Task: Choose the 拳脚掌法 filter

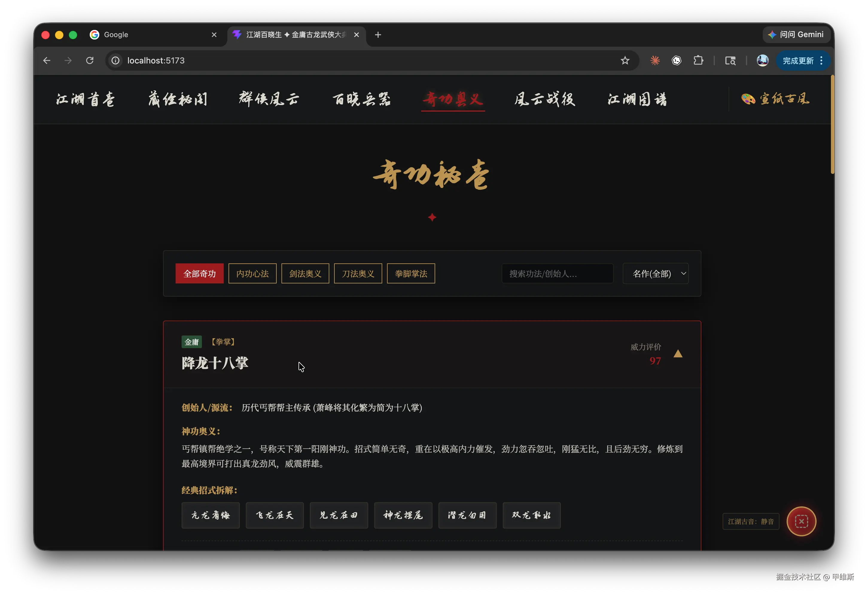Action: point(411,274)
